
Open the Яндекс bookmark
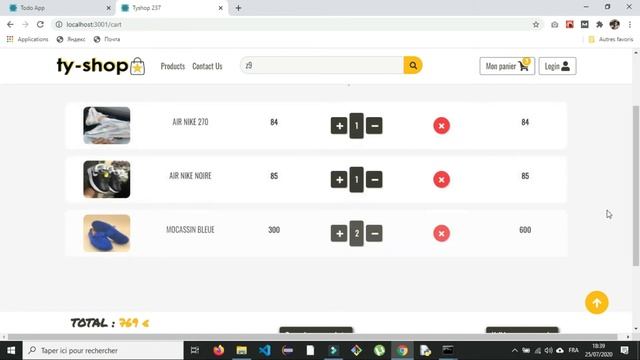pos(71,39)
